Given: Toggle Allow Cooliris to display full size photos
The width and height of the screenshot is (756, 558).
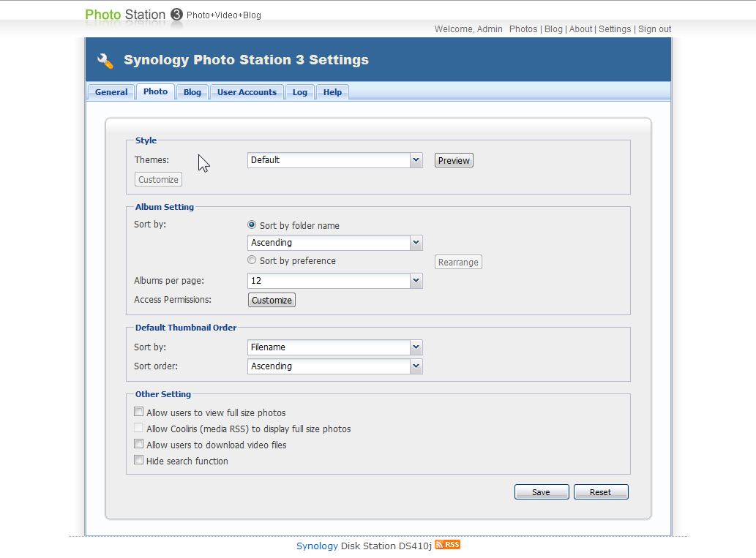Looking at the screenshot, I should [139, 427].
